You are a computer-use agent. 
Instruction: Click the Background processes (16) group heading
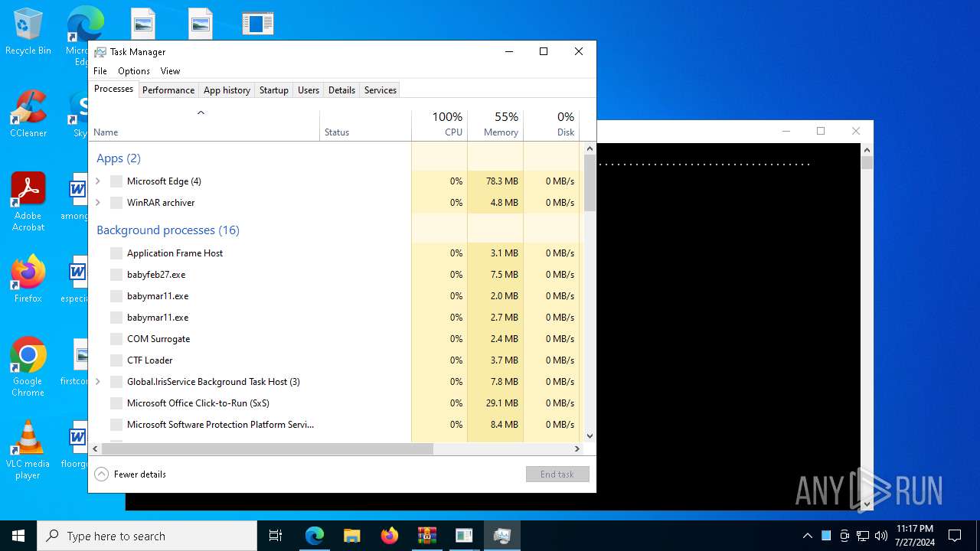coord(168,230)
